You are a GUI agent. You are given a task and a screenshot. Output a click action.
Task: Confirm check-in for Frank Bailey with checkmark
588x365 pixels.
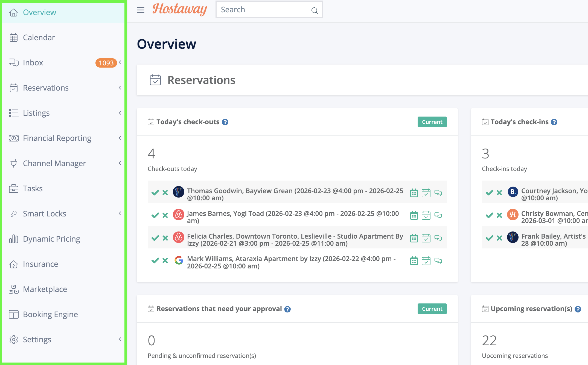490,238
